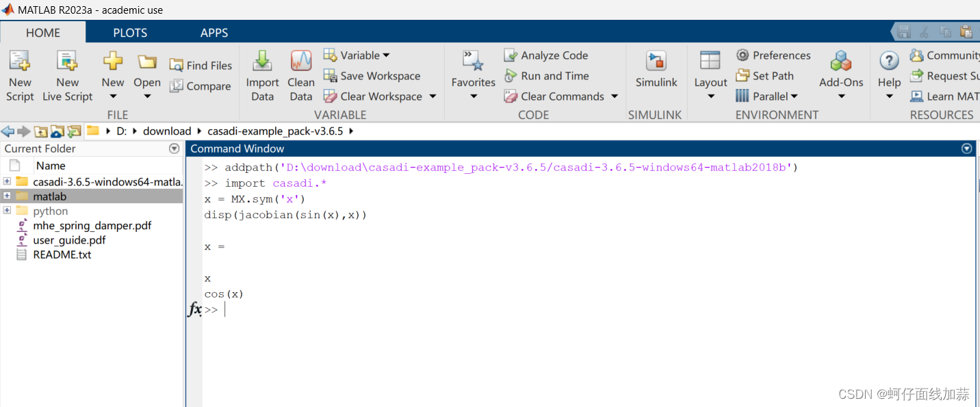Screen dimensions: 980x407
Task: Switch to the PLOTS tab
Action: [x=129, y=31]
